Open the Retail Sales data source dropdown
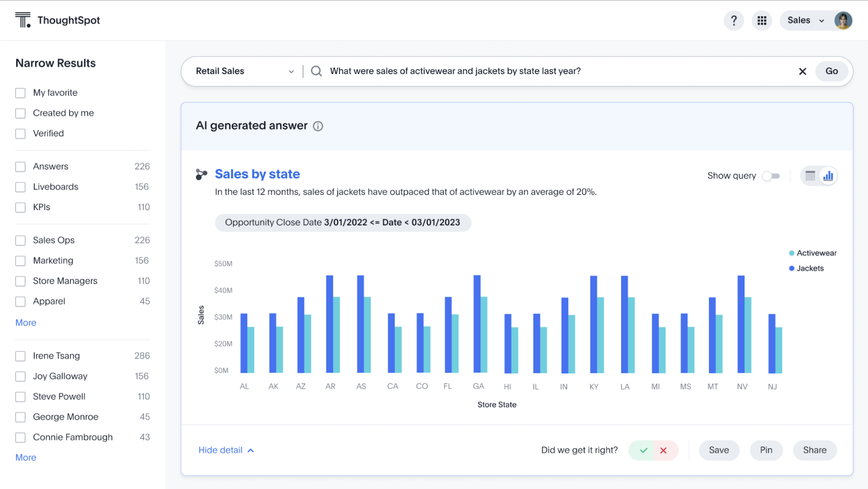Screen dimensions: 868x489 click(x=245, y=71)
